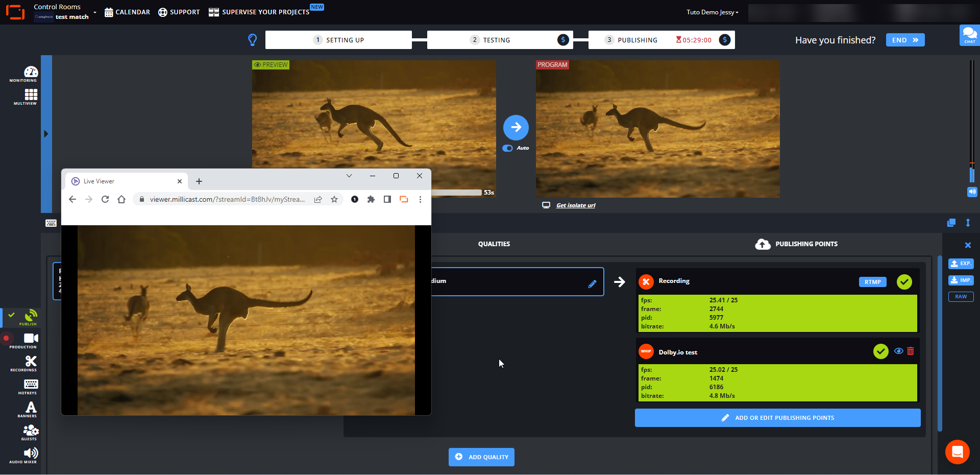
Task: Go to the Testing step tab
Action: [496, 40]
